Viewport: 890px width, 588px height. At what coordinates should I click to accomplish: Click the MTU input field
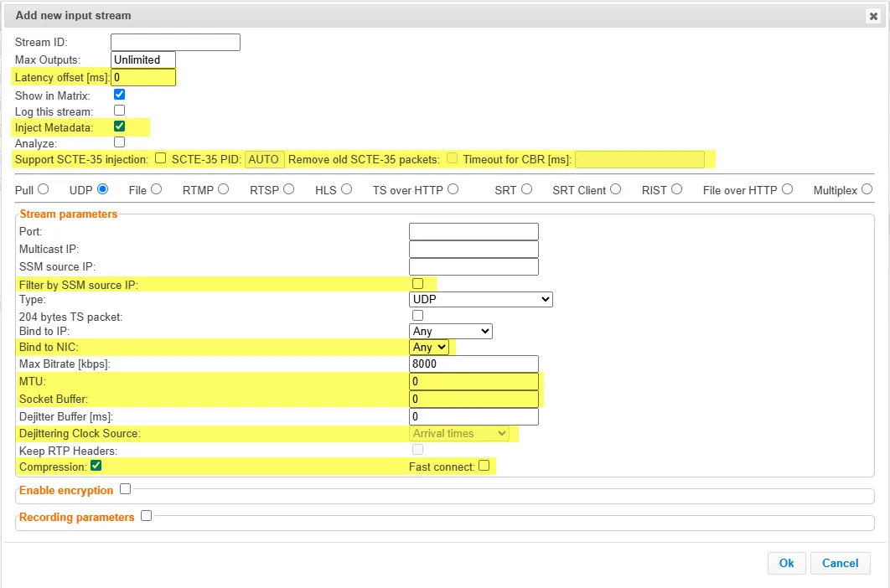(473, 381)
